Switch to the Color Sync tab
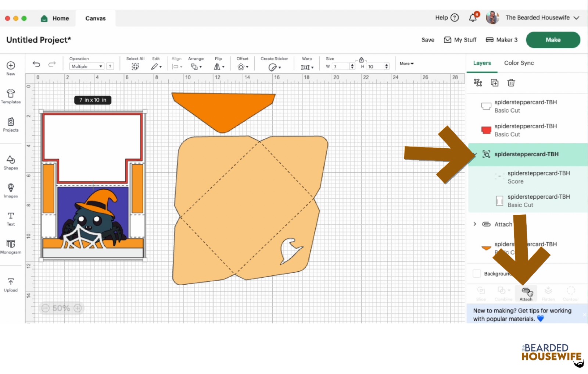Viewport: 588px width, 374px height. click(519, 63)
